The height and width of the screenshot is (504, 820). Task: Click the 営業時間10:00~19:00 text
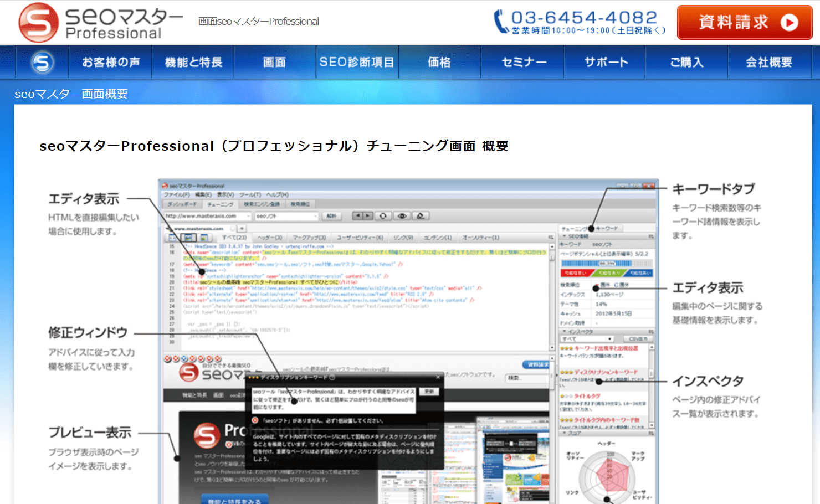click(x=588, y=30)
